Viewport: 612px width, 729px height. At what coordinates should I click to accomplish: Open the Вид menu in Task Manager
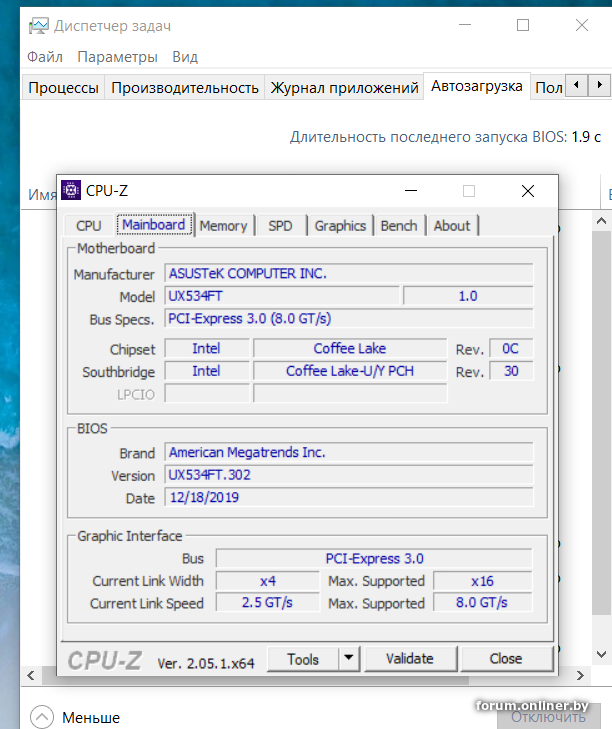[185, 57]
